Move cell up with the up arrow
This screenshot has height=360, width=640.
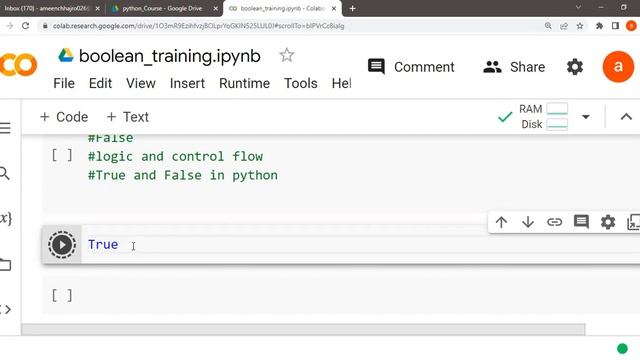(x=501, y=222)
